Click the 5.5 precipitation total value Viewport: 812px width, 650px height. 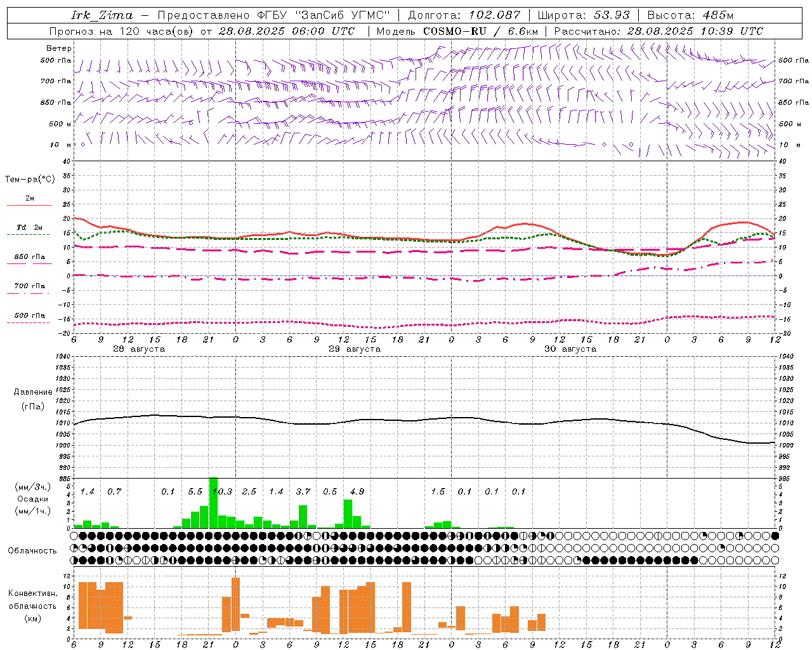tap(195, 492)
